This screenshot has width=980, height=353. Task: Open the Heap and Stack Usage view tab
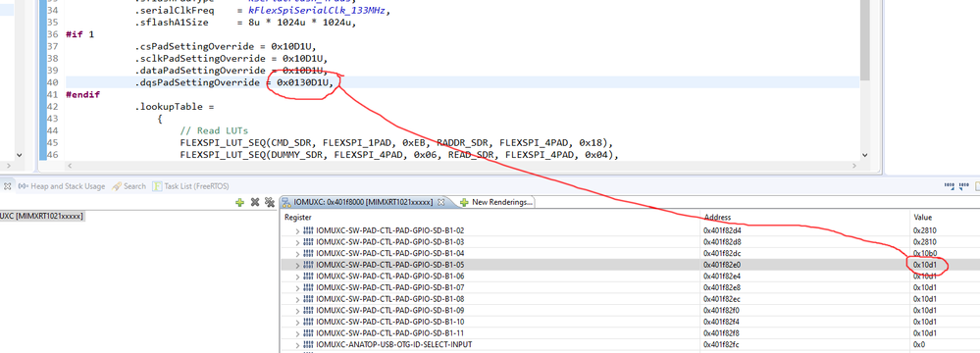pos(61,186)
